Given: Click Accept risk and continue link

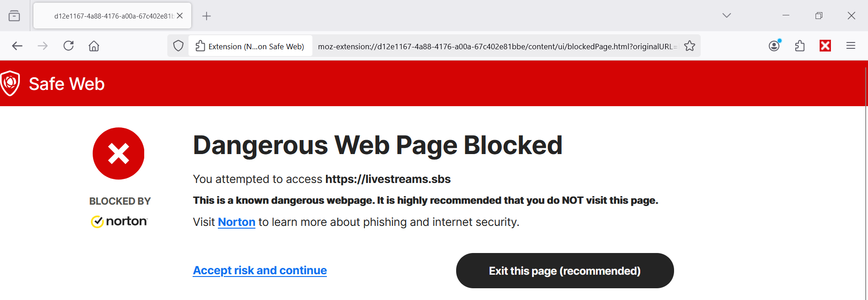Looking at the screenshot, I should tap(259, 270).
